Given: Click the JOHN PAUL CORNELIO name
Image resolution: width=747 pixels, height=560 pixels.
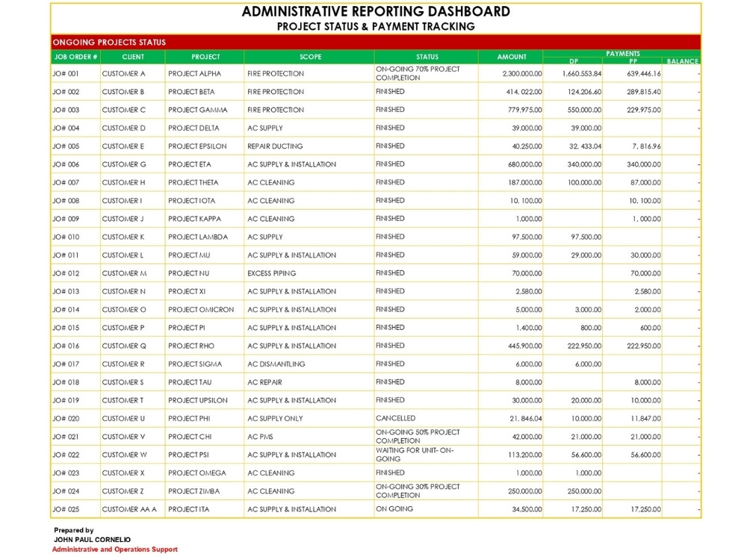Looking at the screenshot, I should [x=92, y=540].
